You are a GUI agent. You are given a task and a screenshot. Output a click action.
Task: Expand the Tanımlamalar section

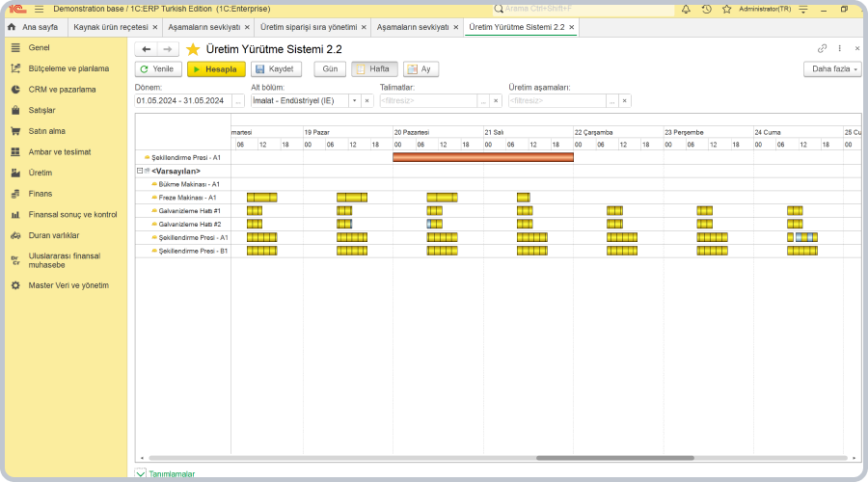141,473
